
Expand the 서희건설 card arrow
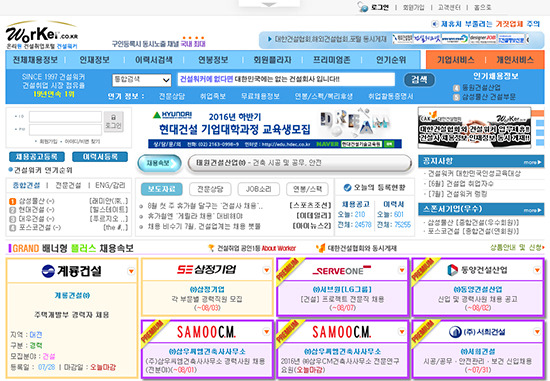537,332
